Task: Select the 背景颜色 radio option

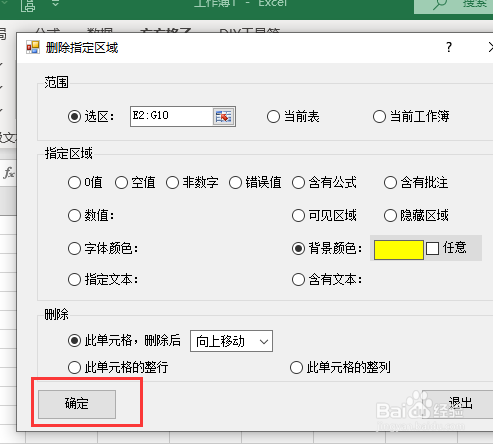Action: [298, 248]
